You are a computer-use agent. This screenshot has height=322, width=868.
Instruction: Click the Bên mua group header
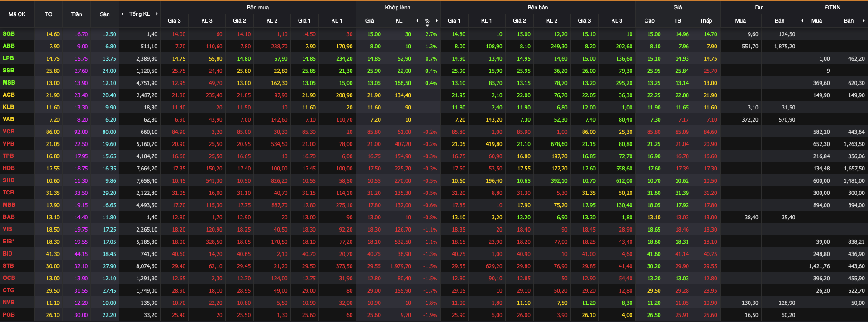pyautogui.click(x=258, y=8)
